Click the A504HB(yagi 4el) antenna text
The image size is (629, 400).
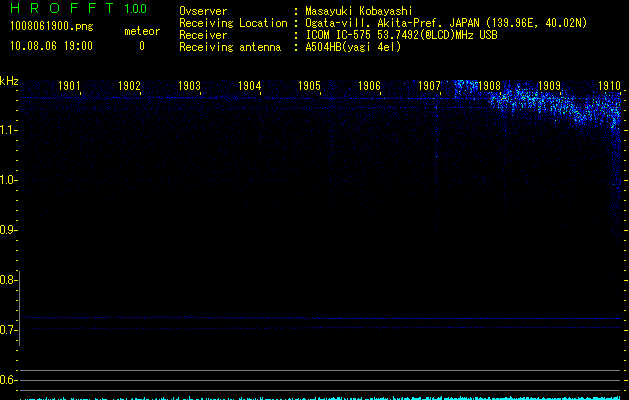coord(353,47)
